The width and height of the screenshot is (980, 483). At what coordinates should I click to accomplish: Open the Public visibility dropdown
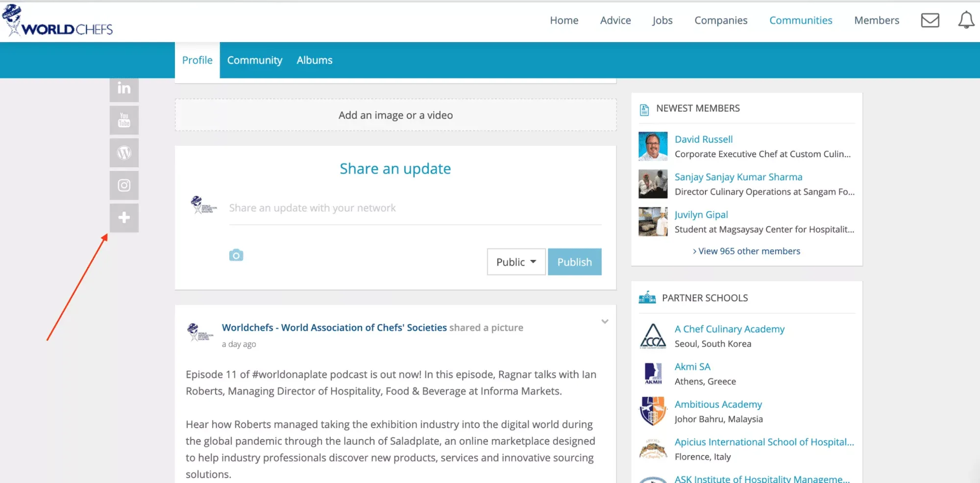[516, 262]
